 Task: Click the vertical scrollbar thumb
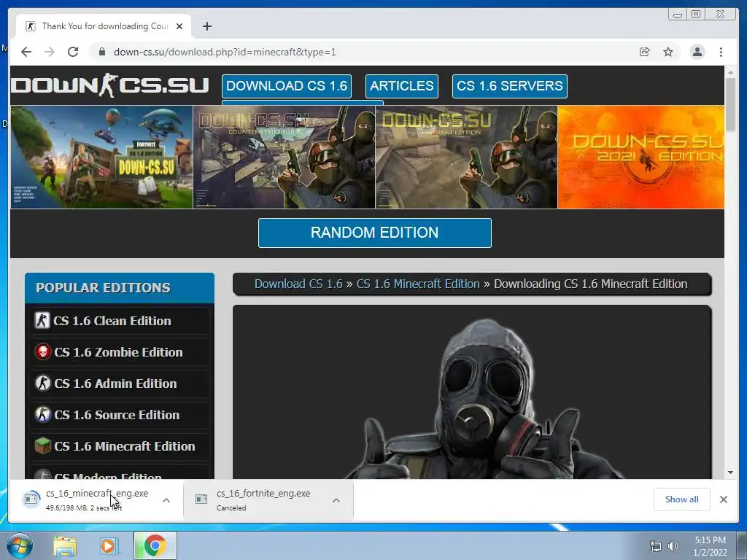click(731, 104)
